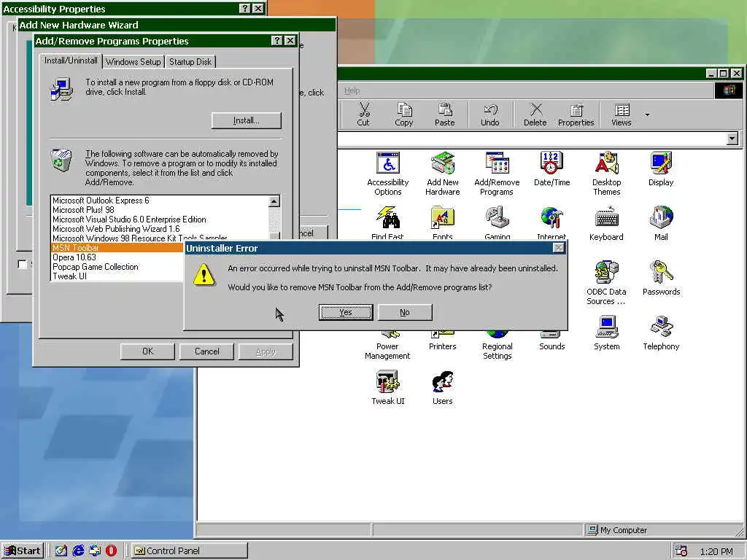Click help button in Accessibility Properties title bar

[244, 9]
